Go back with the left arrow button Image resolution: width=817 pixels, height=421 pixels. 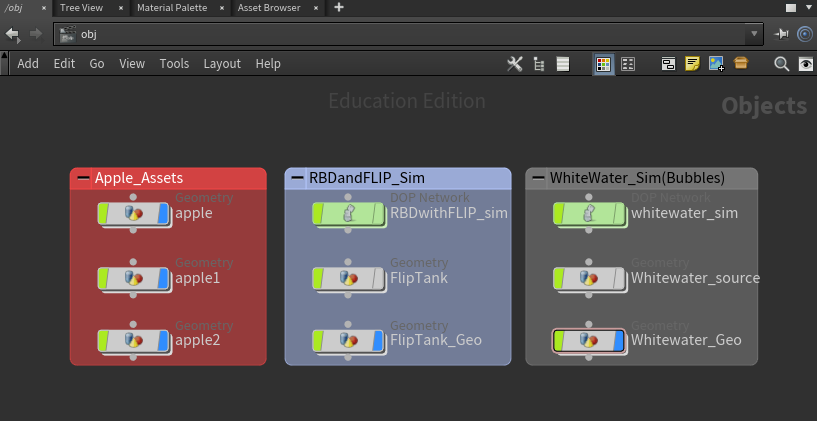point(12,34)
